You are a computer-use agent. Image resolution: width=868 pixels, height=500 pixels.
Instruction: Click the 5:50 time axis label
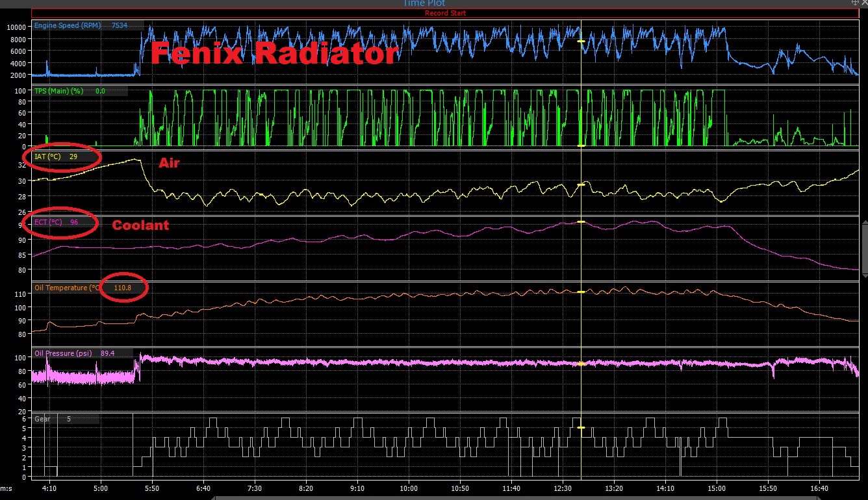[x=151, y=488]
